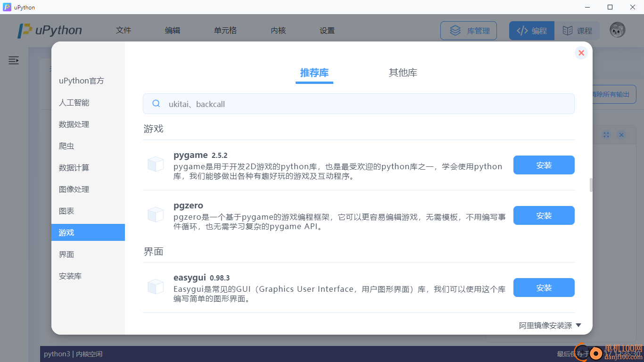Select uPython官方 category
The height and width of the screenshot is (362, 644).
(88, 81)
